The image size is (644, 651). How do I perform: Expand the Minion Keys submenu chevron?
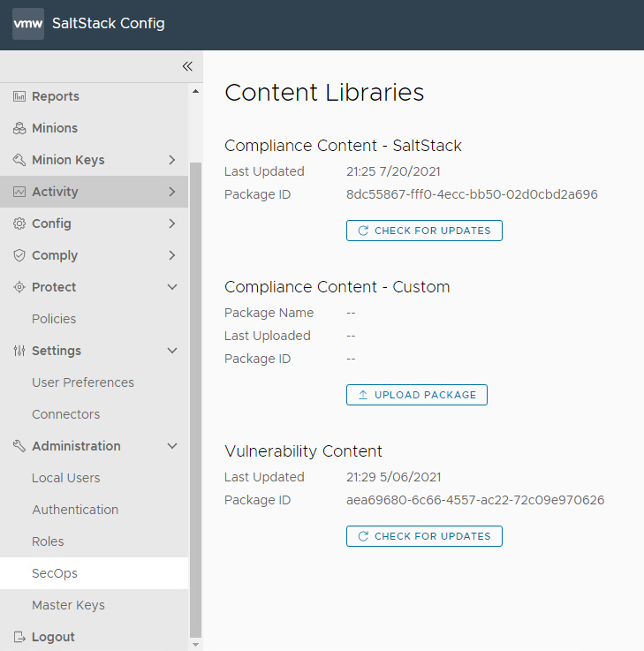172,160
